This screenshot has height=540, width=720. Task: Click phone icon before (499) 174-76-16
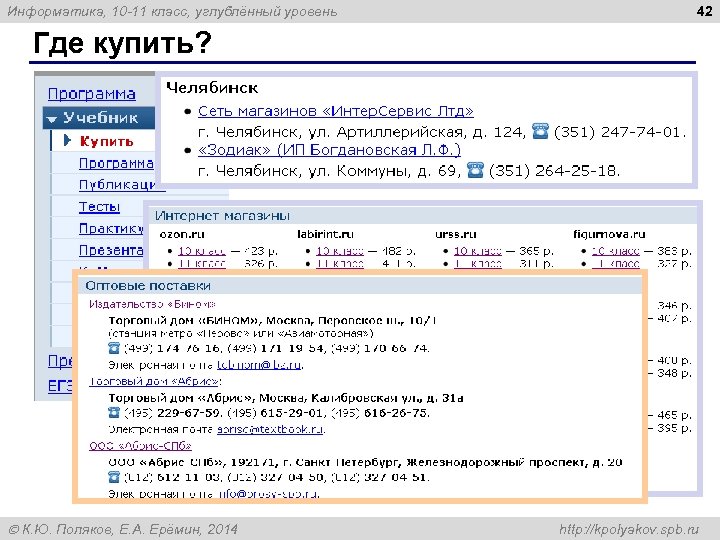(x=114, y=348)
